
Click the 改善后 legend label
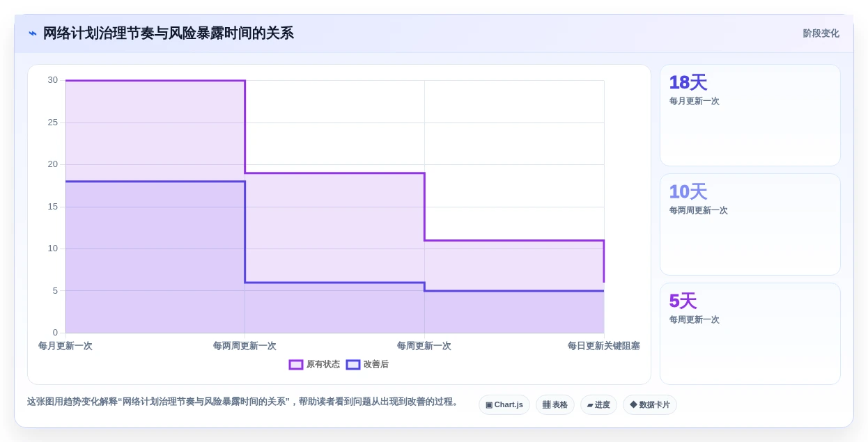tap(376, 364)
